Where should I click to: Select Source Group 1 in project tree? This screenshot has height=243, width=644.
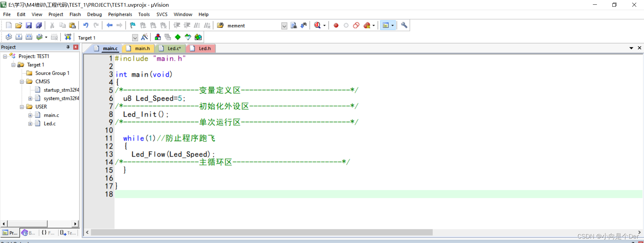pos(52,73)
